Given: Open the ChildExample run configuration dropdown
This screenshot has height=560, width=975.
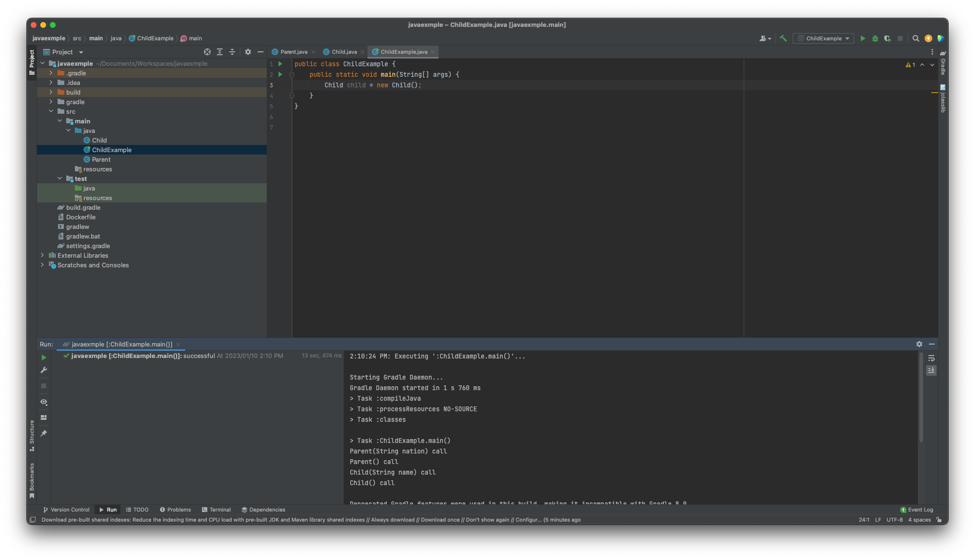Looking at the screenshot, I should pyautogui.click(x=823, y=38).
